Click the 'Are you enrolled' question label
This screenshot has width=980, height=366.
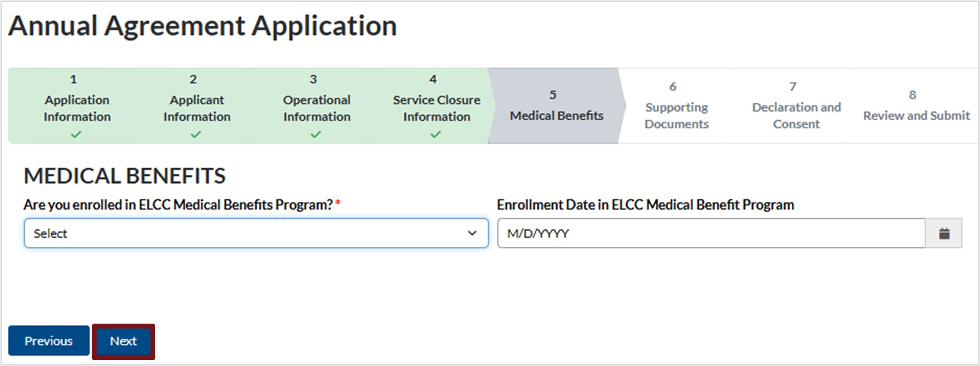point(178,204)
